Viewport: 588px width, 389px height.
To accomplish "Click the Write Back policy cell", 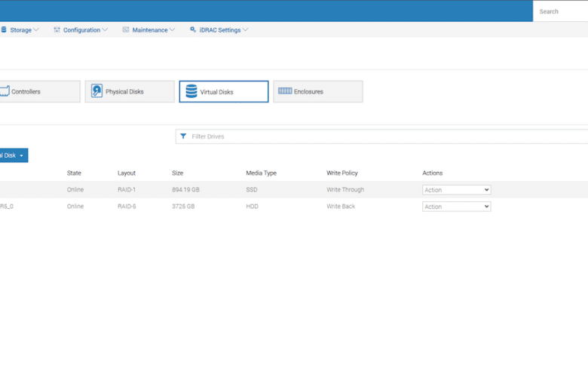I will coord(341,207).
